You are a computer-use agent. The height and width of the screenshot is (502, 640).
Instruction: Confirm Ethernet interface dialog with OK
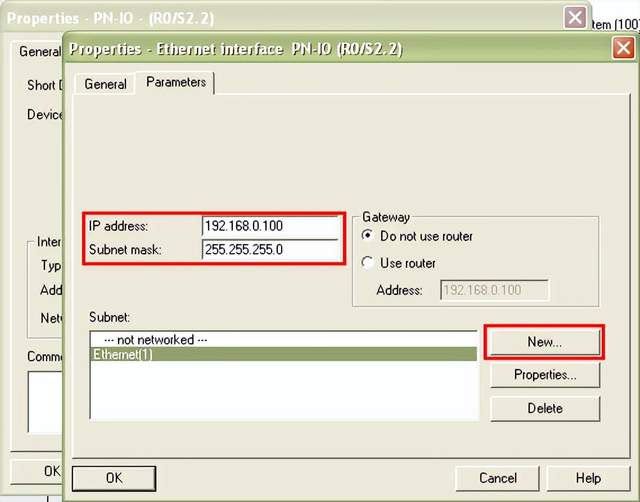click(x=114, y=478)
